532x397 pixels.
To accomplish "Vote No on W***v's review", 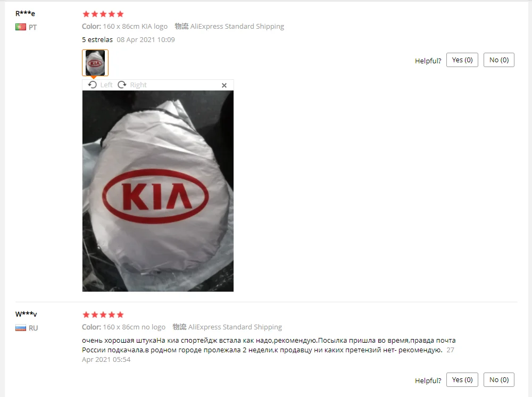I will (499, 379).
